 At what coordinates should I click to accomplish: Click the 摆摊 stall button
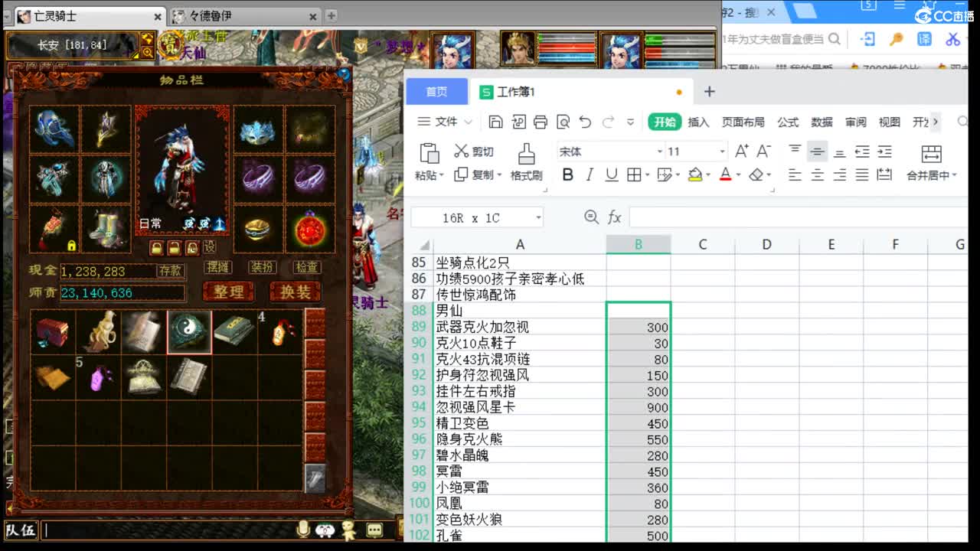[x=217, y=267]
